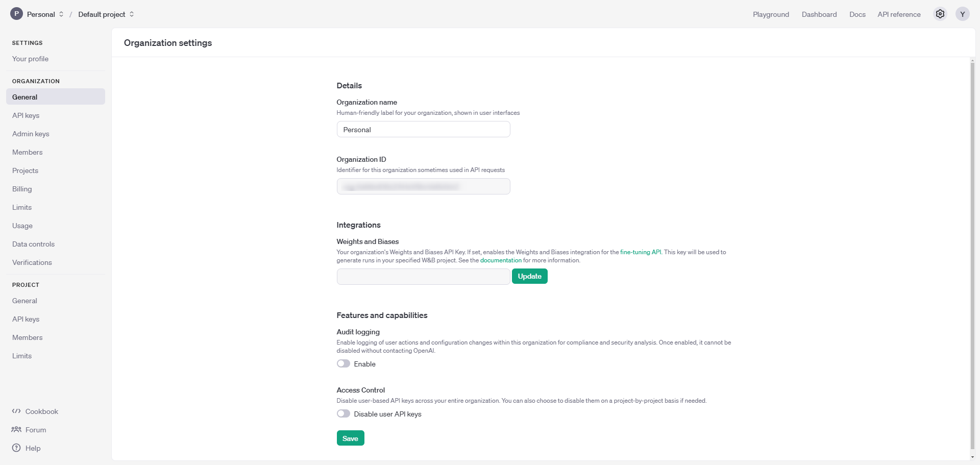This screenshot has height=465, width=980.
Task: Open the Cookbook code icon
Action: pos(17,411)
